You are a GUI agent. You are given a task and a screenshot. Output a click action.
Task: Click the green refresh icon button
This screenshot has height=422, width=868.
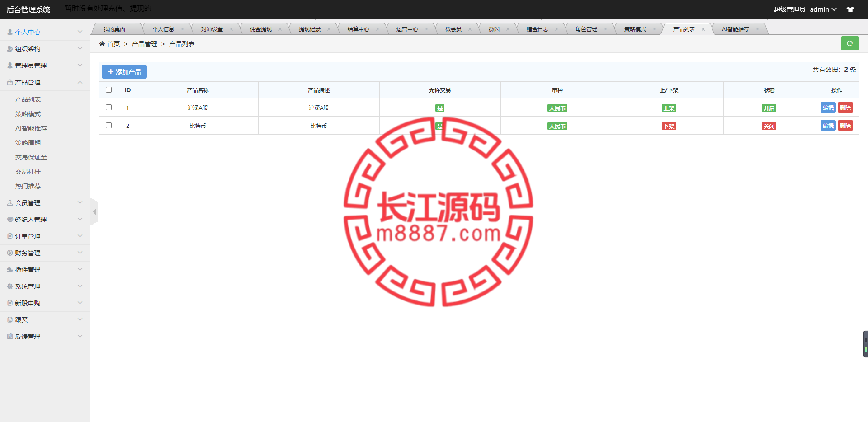(x=849, y=43)
